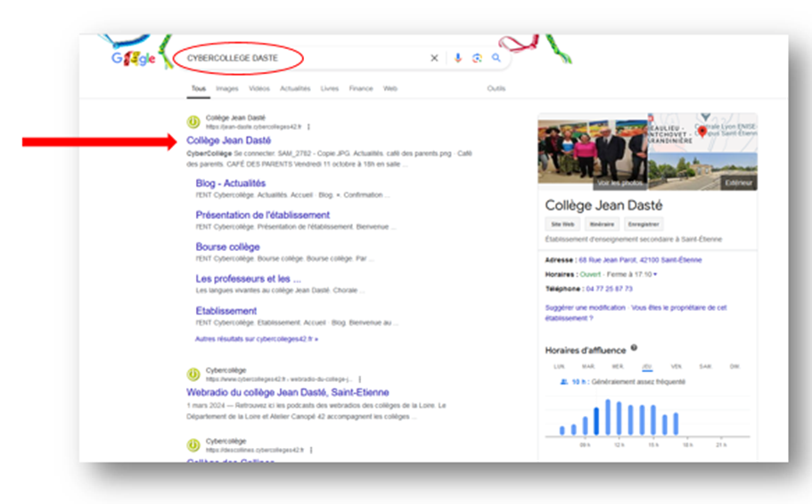Switch to the Images tab
This screenshot has width=812, height=504.
click(227, 89)
